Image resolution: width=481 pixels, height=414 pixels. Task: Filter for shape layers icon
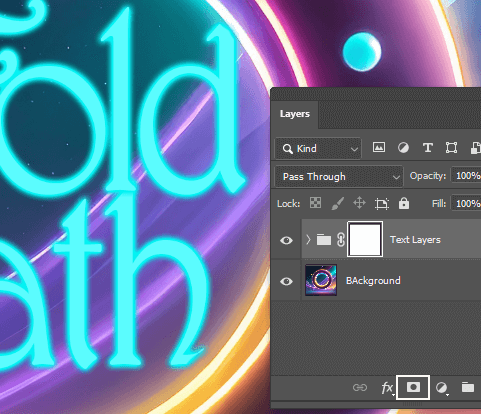click(x=451, y=147)
